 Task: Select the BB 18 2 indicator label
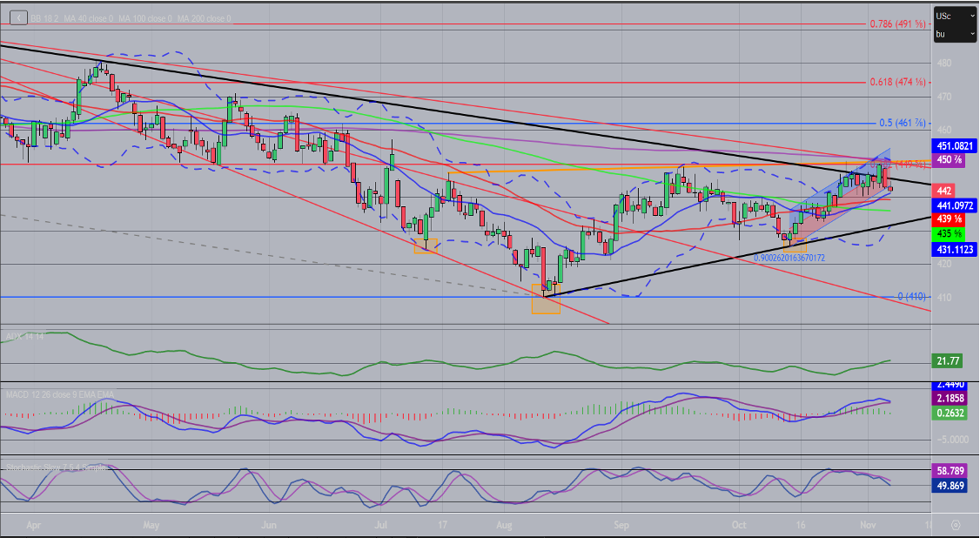(44, 17)
